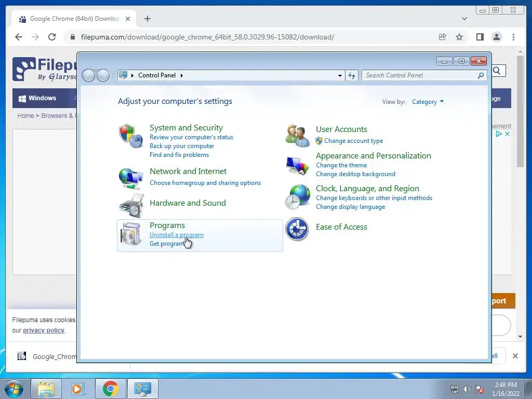Click Control Panel back arrow button
The image size is (532, 399).
coord(88,75)
